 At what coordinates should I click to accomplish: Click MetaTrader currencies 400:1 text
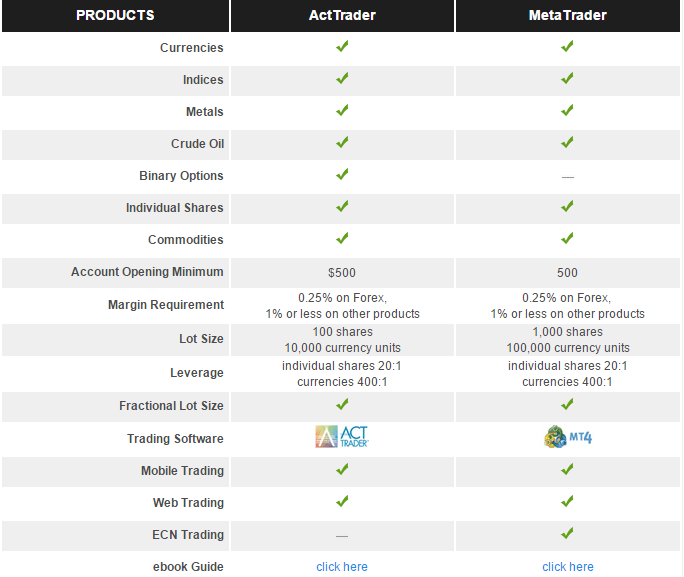pyautogui.click(x=567, y=382)
